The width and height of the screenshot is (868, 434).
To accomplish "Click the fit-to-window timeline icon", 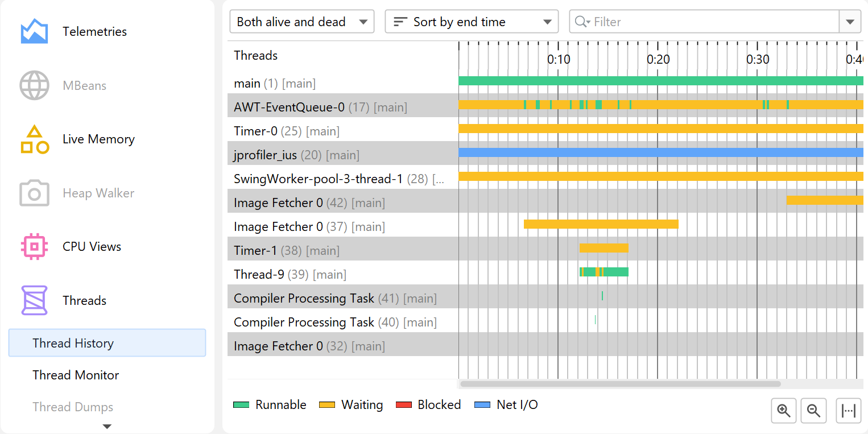I will click(848, 411).
